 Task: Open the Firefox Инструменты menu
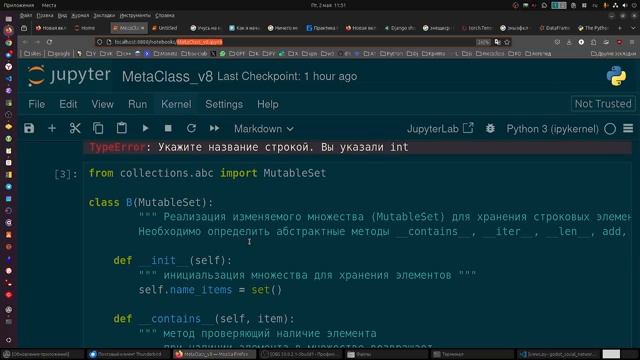(x=135, y=16)
